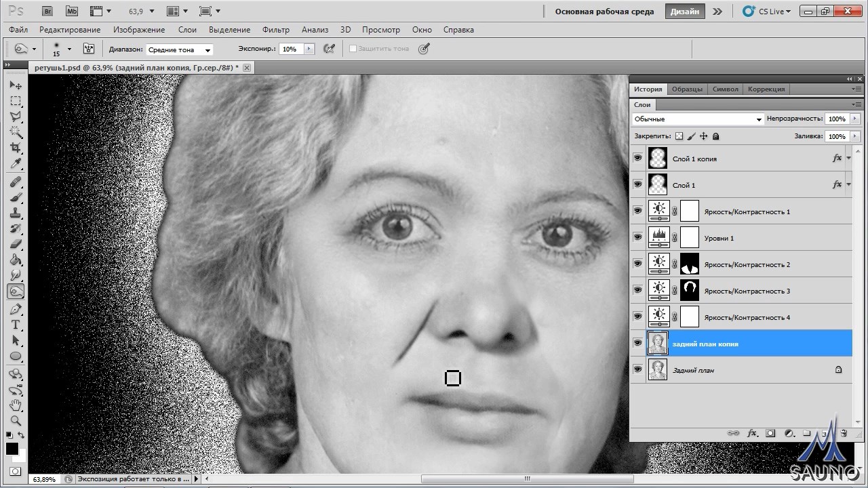The image size is (868, 488).
Task: Expand the 'Обычные' blend mode dropdown
Action: point(697,119)
